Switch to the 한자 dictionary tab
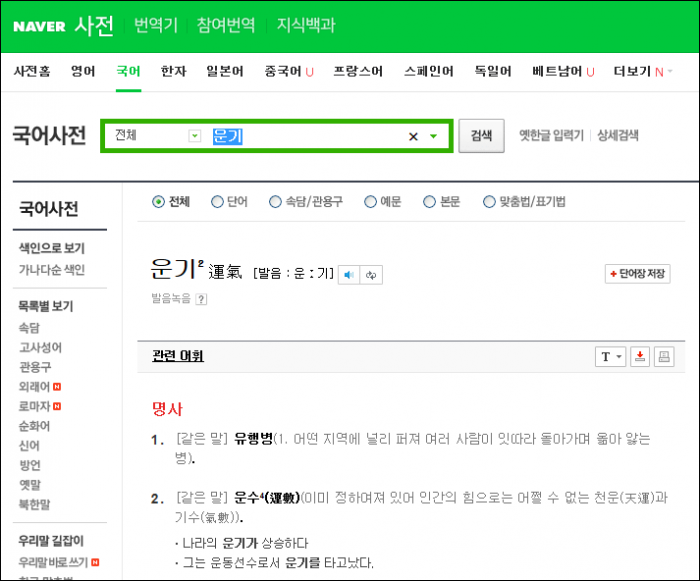 click(x=174, y=71)
